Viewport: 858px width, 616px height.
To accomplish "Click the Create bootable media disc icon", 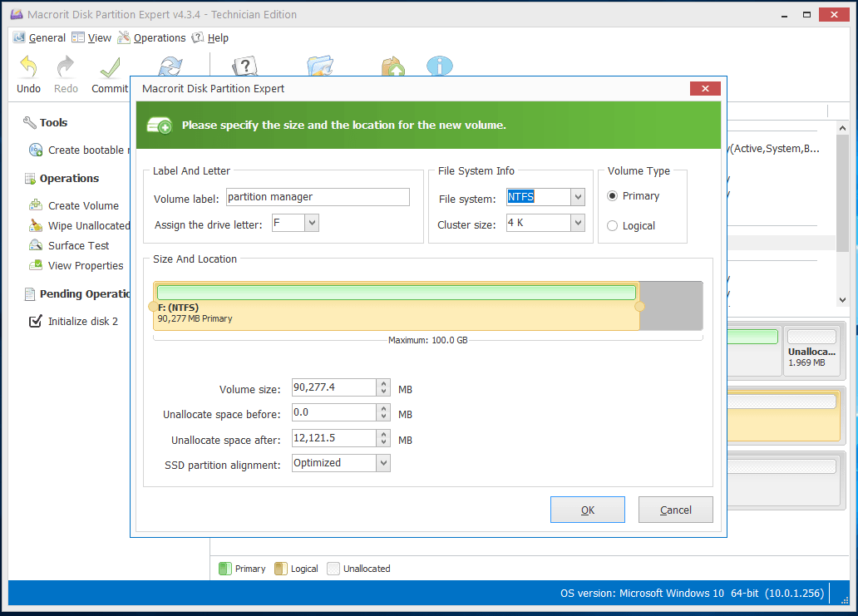I will 36,150.
